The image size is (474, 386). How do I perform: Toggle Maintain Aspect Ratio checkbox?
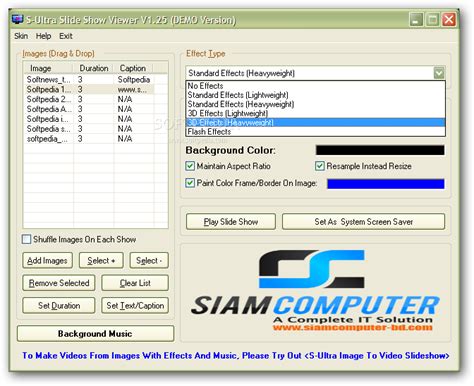coord(228,166)
